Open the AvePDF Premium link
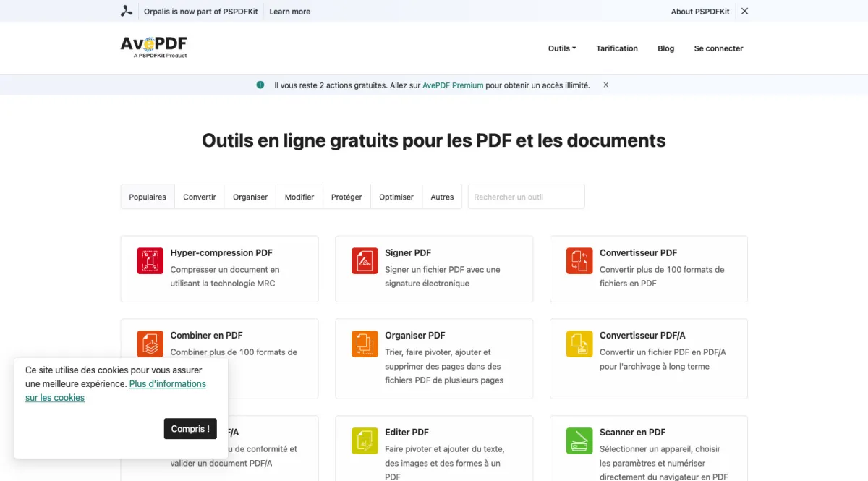The width and height of the screenshot is (868, 481). click(453, 85)
